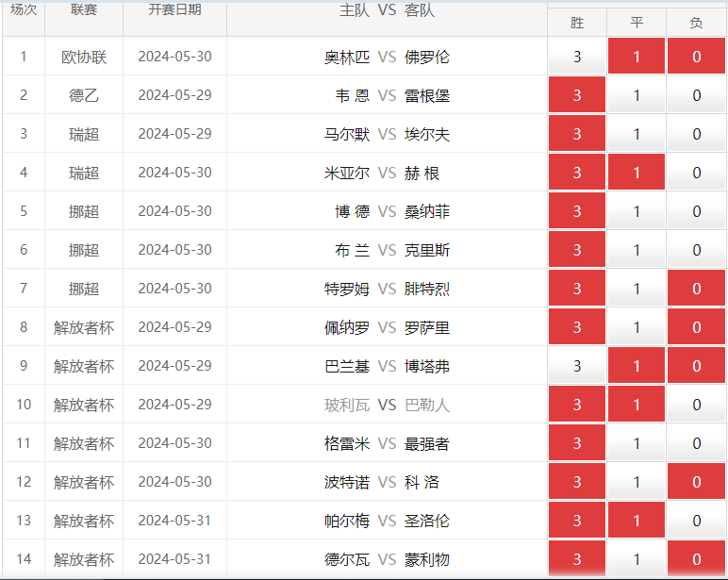Select loss (0) for match 6 布兰 vs 克里斯
Image resolution: width=728 pixels, height=580 pixels.
point(697,249)
